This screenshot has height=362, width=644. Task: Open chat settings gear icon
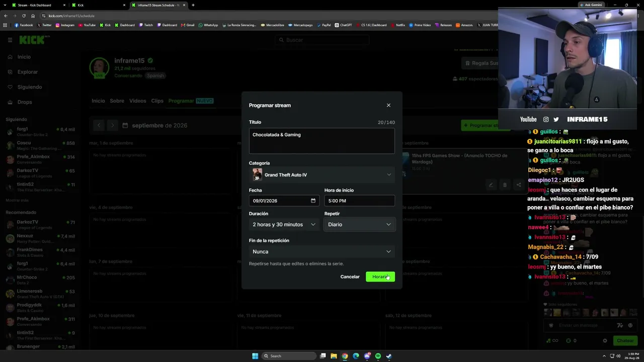click(x=605, y=340)
